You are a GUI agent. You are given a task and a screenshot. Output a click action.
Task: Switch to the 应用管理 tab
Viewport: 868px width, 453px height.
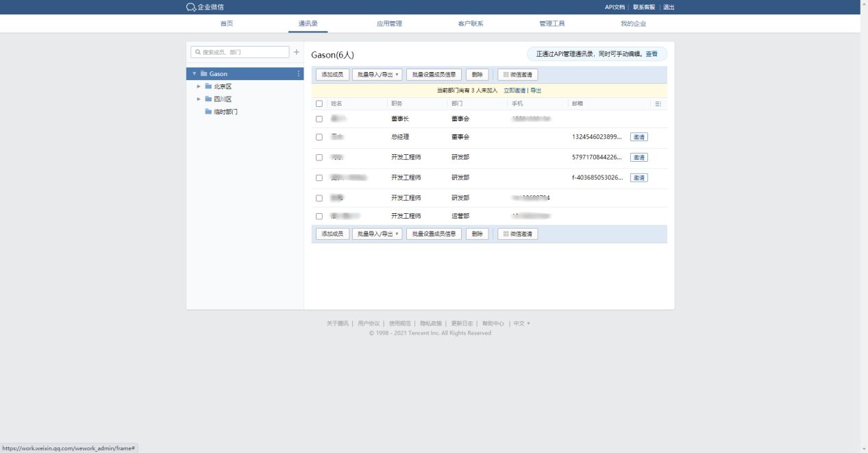[x=389, y=24]
